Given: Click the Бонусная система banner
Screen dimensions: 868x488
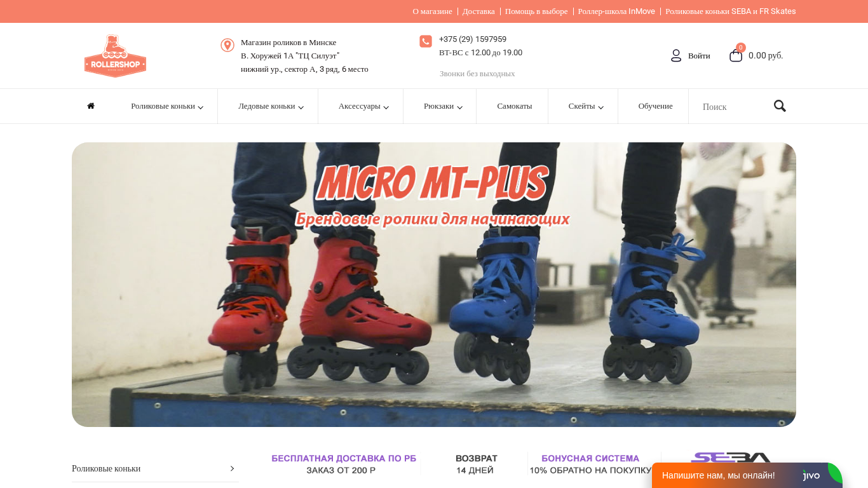Looking at the screenshot, I should [590, 464].
